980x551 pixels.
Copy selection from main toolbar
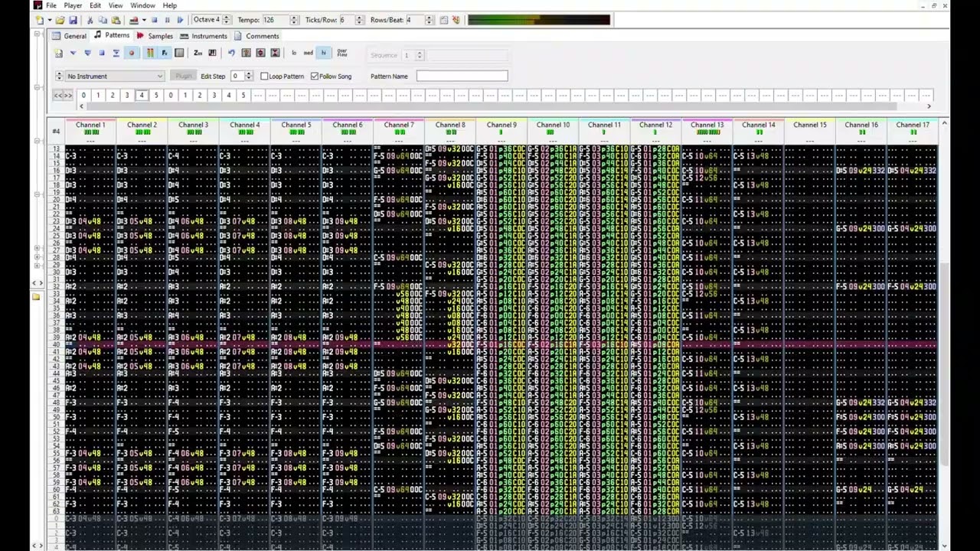pos(102,20)
